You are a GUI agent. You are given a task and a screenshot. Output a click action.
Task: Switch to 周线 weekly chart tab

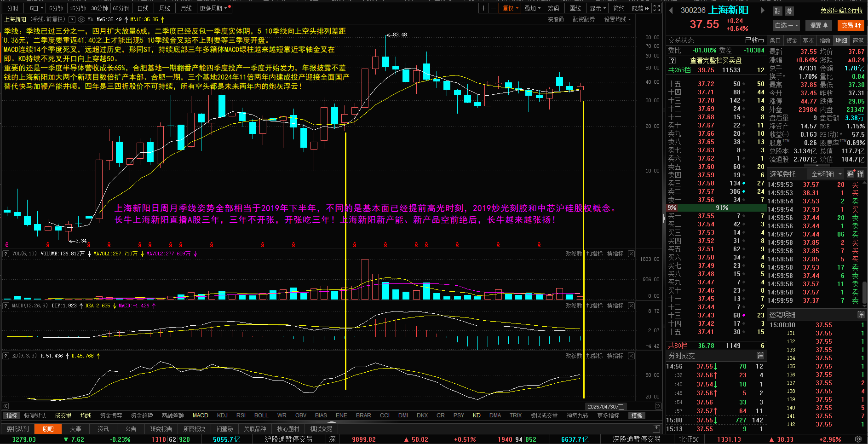pos(165,8)
